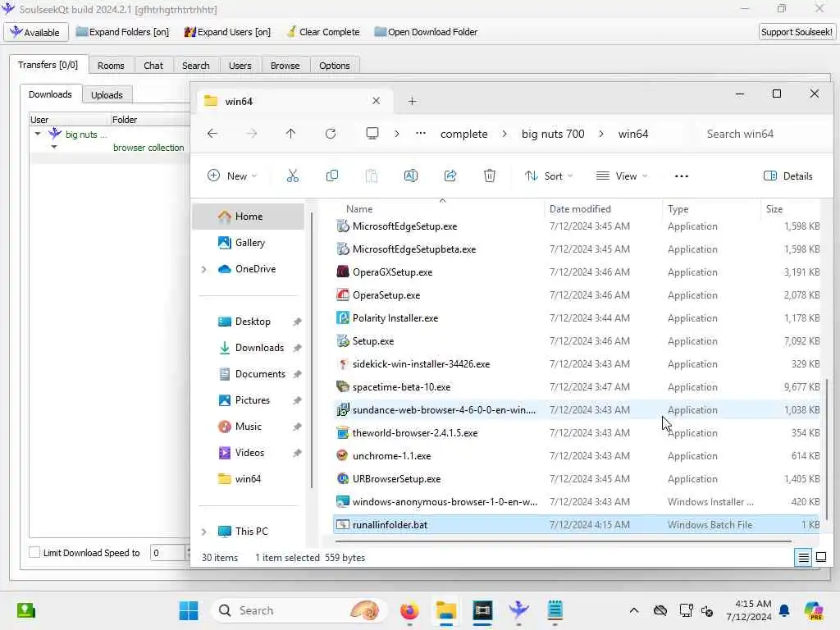Viewport: 840px width, 630px height.
Task: Go up one folder with the up arrow
Action: [291, 134]
